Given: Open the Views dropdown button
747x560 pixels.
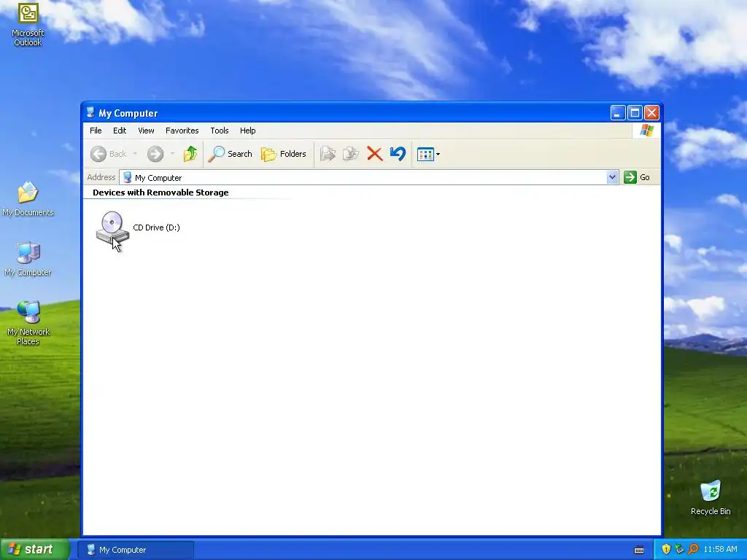Looking at the screenshot, I should (428, 154).
